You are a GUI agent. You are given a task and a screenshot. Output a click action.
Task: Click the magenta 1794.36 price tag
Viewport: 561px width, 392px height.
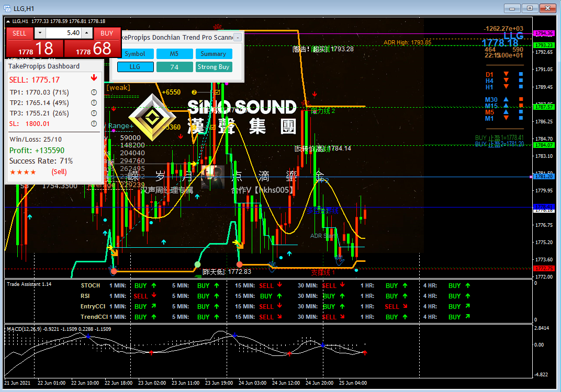click(544, 33)
